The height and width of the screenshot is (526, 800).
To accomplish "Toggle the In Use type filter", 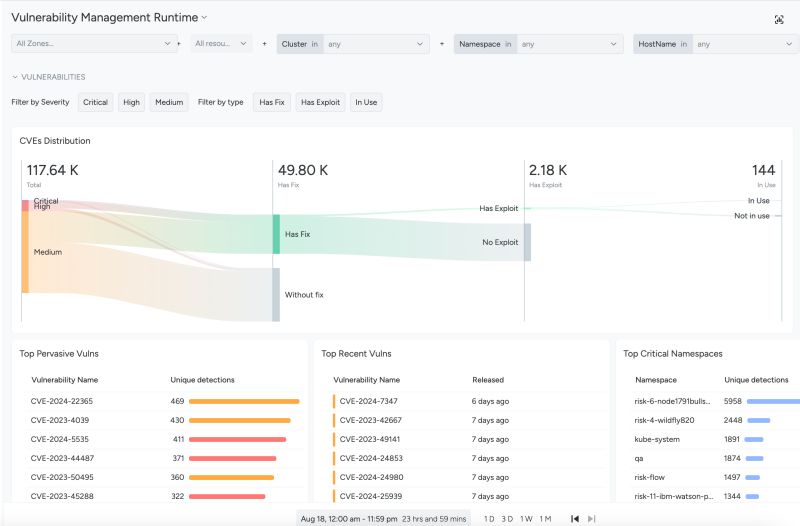I will point(366,102).
